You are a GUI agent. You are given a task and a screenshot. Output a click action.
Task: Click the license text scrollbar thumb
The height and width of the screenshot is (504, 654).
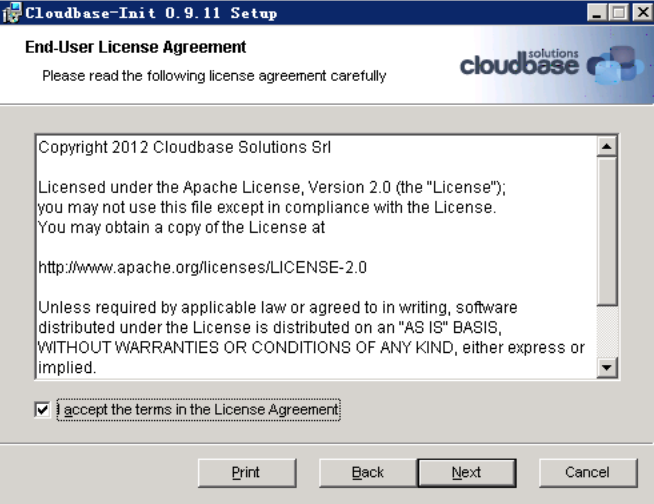click(x=607, y=230)
